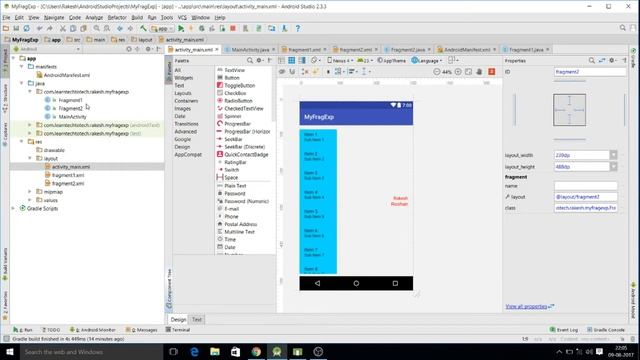Toggle the Gradle Console tool window
Image resolution: width=640 pixels, height=360 pixels.
[x=606, y=329]
